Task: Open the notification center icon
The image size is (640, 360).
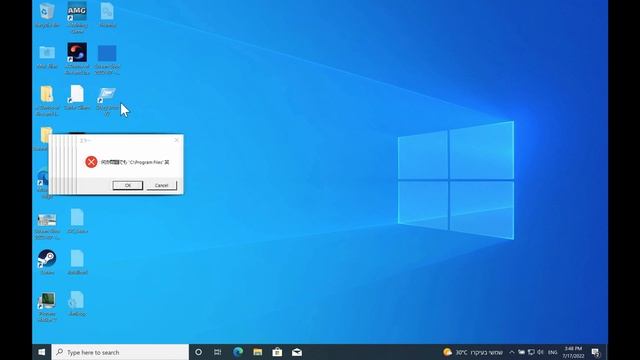Action: click(596, 352)
